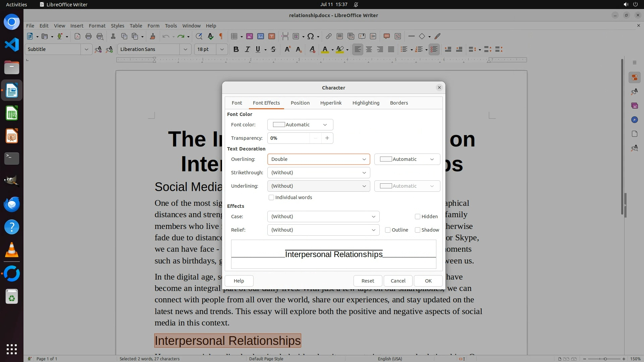This screenshot has width=644, height=362.
Task: Enable the Shadow checkbox
Action: [x=418, y=230]
